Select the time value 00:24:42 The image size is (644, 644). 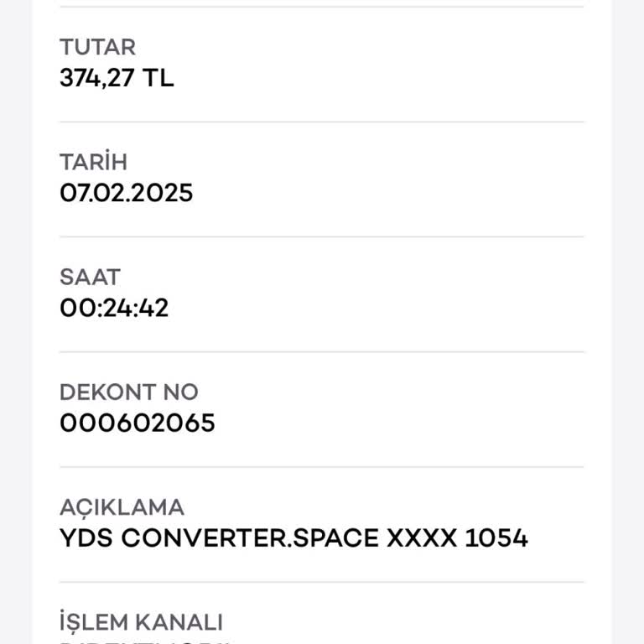point(114,308)
